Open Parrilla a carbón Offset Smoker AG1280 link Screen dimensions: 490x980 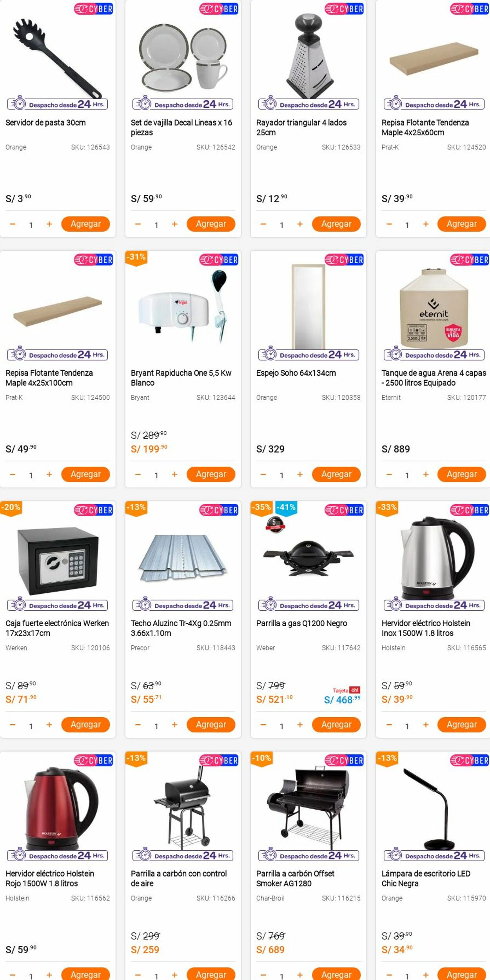(x=295, y=878)
